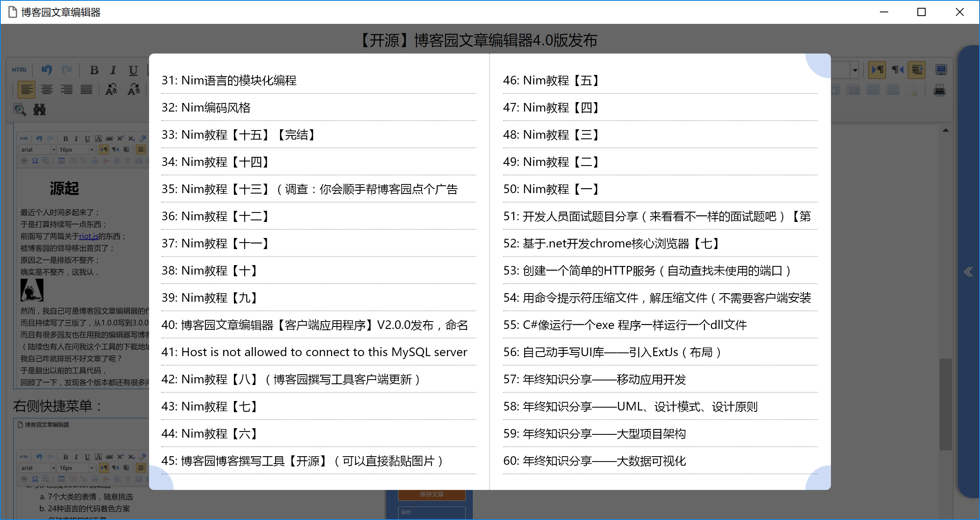The height and width of the screenshot is (520, 980).
Task: Select article 46 Nim教程【五】
Action: point(660,80)
